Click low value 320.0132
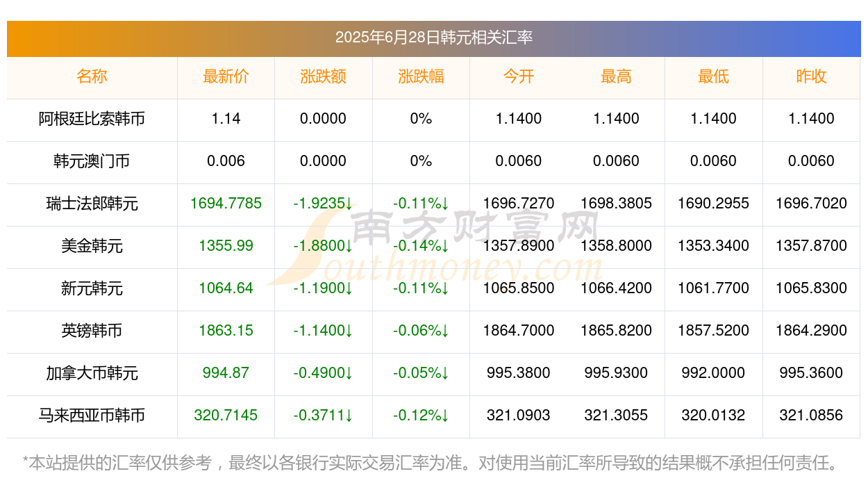 (713, 416)
